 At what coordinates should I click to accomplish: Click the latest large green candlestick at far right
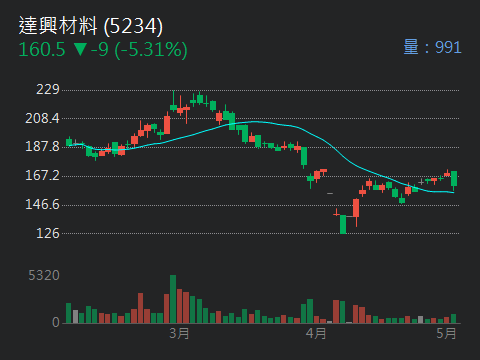point(454,179)
